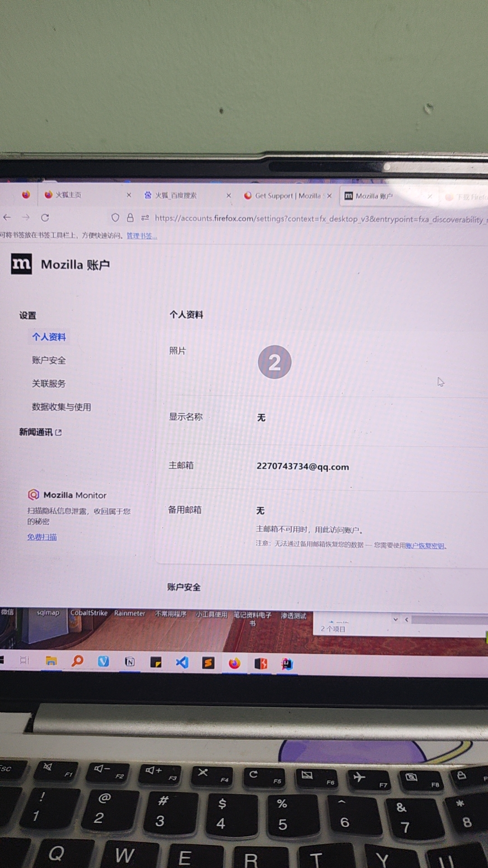
Task: Click the 显示名称 row label
Action: [186, 417]
